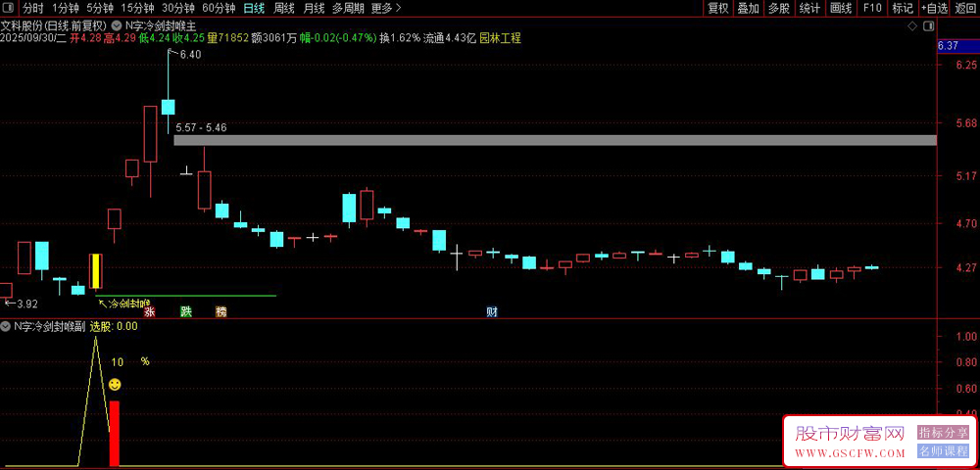This screenshot has height=470, width=980.
Task: Open F10 company information
Action: click(872, 8)
